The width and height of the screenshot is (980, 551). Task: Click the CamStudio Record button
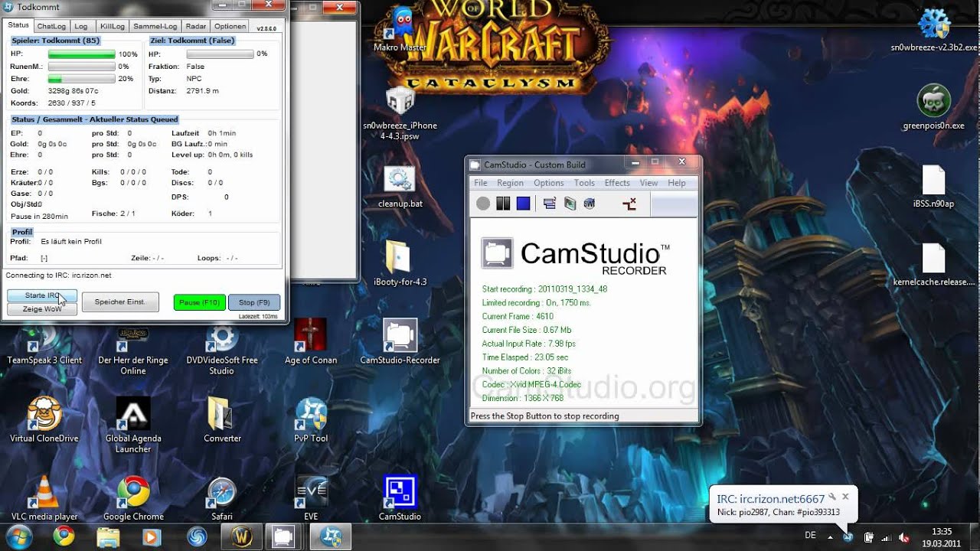482,204
